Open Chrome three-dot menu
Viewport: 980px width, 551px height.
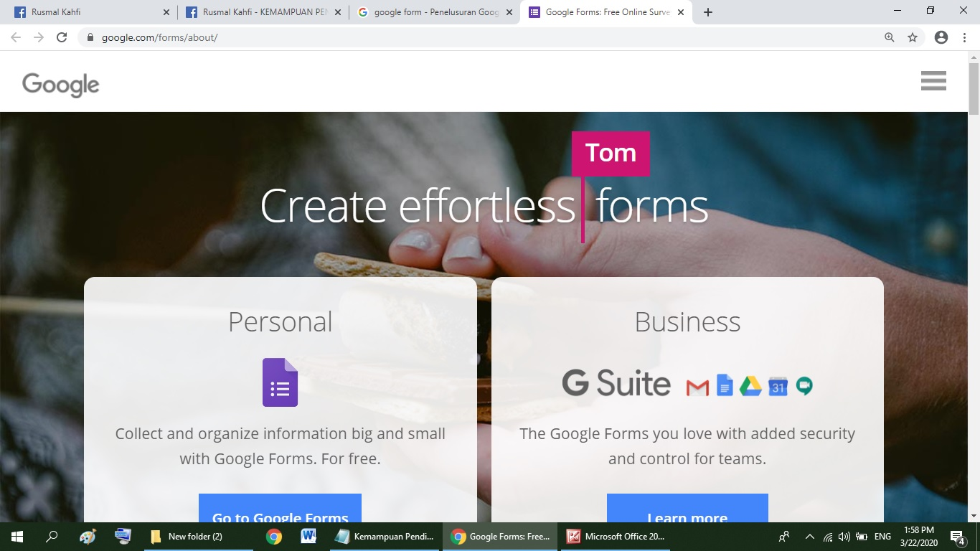tap(964, 37)
